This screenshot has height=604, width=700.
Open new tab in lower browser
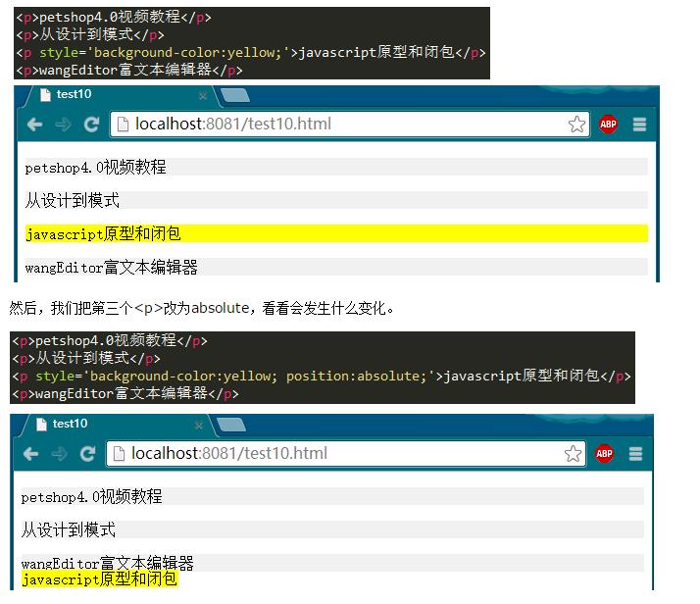click(x=230, y=425)
